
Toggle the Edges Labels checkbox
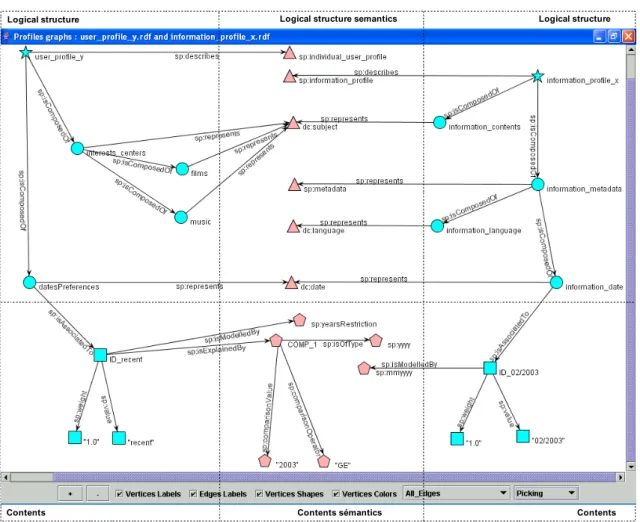(193, 494)
